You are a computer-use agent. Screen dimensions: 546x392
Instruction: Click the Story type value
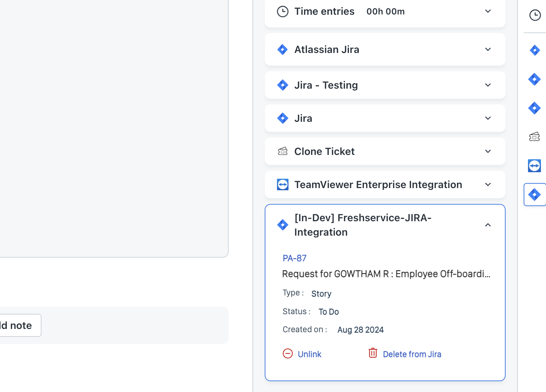pyautogui.click(x=321, y=294)
